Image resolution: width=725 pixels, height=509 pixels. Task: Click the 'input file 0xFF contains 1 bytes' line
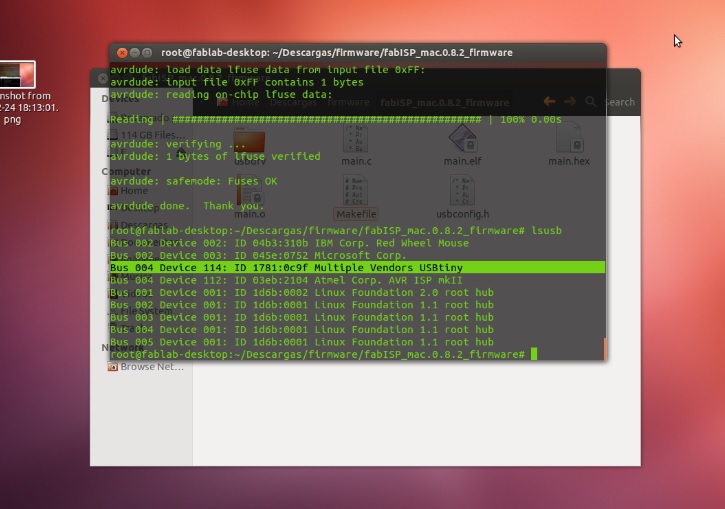236,82
